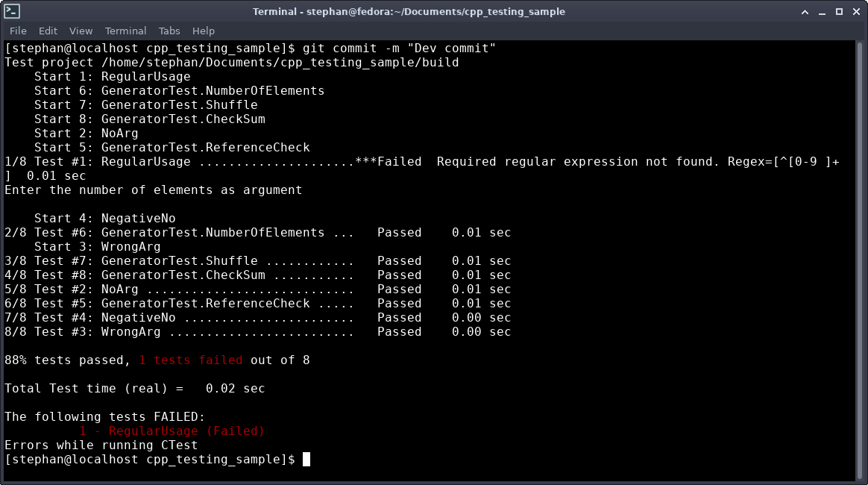Open the View menu
The image size is (868, 485).
click(x=81, y=31)
